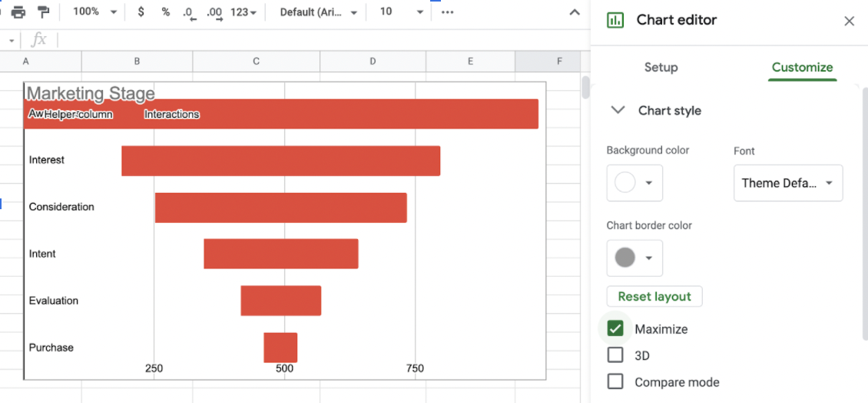
Task: Select the paint format tool
Action: (43, 12)
